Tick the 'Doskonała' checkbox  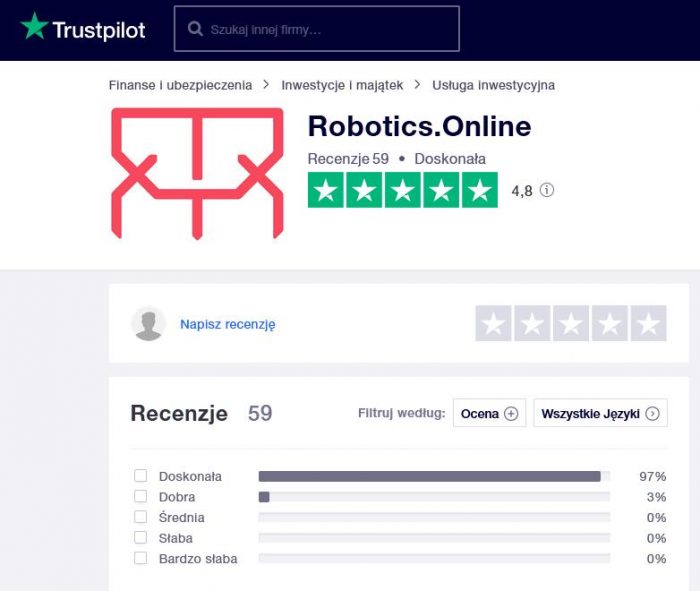tap(141, 476)
